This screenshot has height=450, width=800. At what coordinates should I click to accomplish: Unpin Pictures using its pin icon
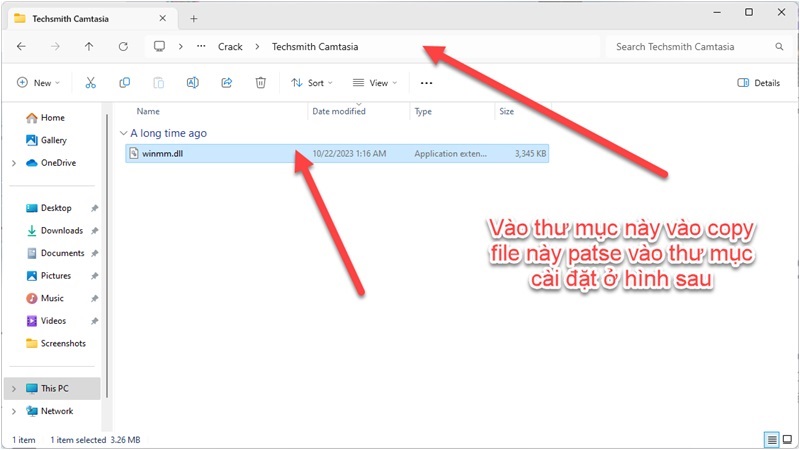point(94,276)
